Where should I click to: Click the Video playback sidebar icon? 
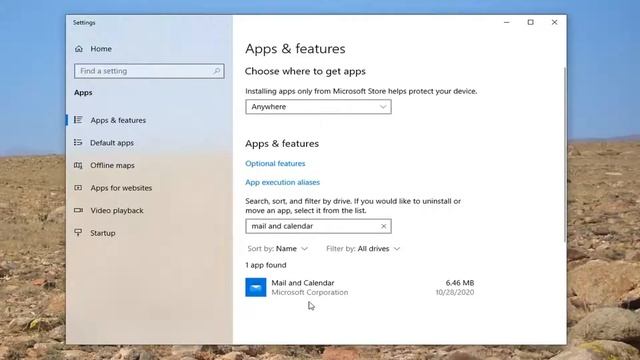(78, 210)
